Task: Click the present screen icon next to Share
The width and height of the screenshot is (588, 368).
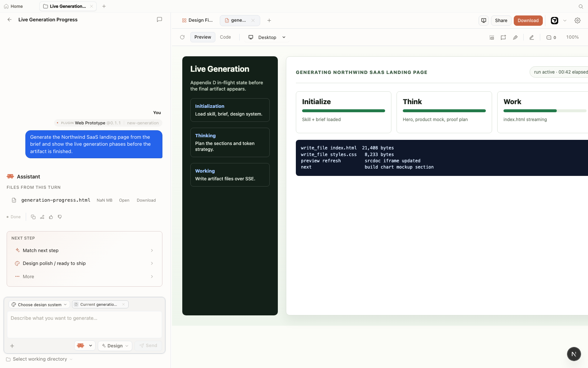Action: (x=484, y=21)
